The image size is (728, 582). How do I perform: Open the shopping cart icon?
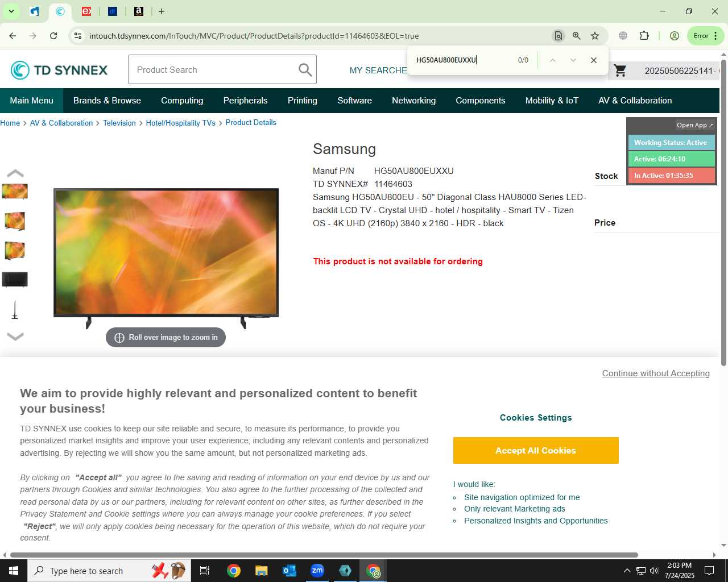[620, 70]
